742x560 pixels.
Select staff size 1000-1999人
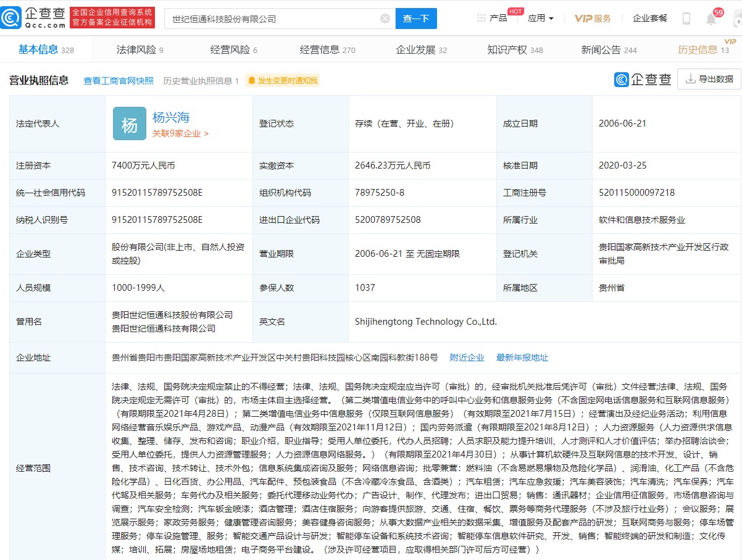139,287
